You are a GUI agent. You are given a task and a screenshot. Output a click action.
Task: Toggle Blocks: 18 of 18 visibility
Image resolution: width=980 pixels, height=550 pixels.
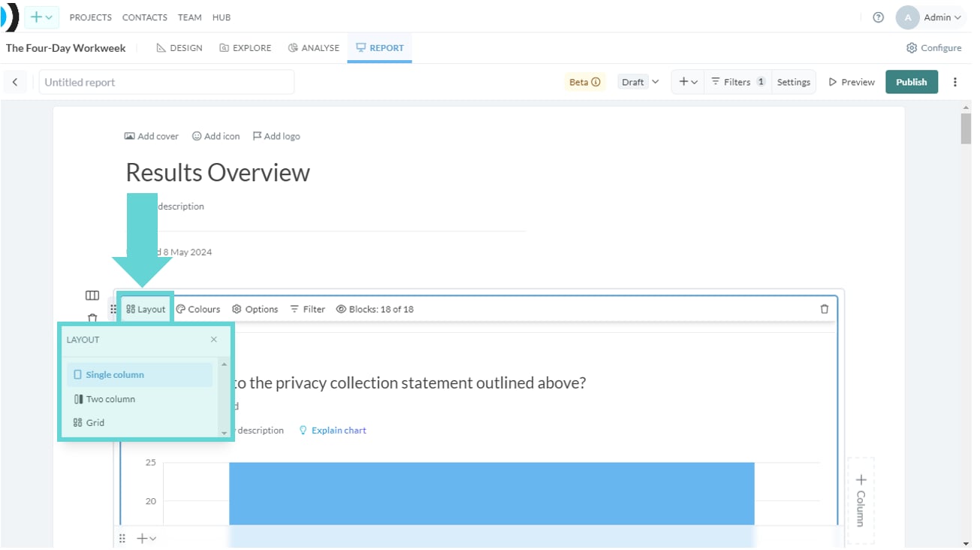click(375, 309)
